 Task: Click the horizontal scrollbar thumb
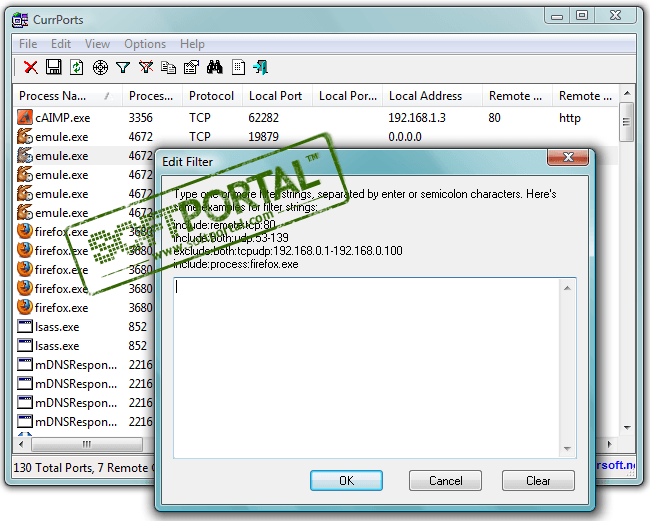pyautogui.click(x=87, y=444)
